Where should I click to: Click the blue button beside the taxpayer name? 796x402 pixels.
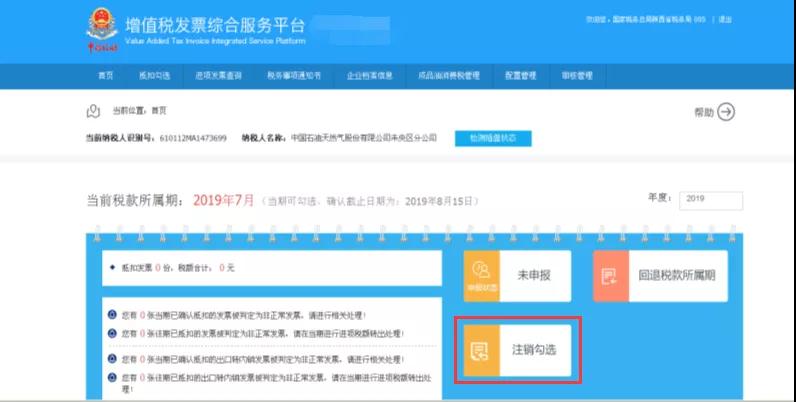point(493,138)
